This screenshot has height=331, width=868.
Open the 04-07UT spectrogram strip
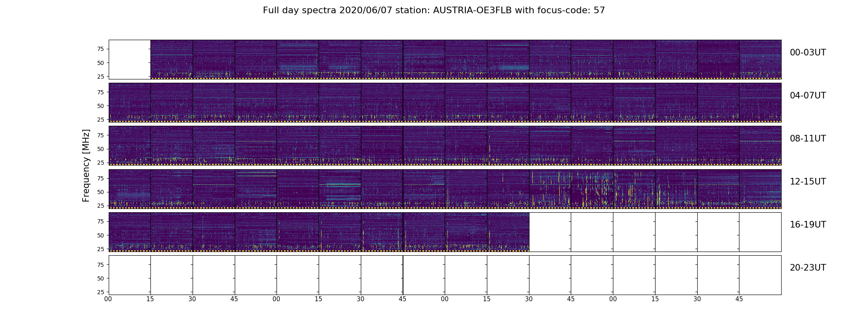pyautogui.click(x=445, y=103)
